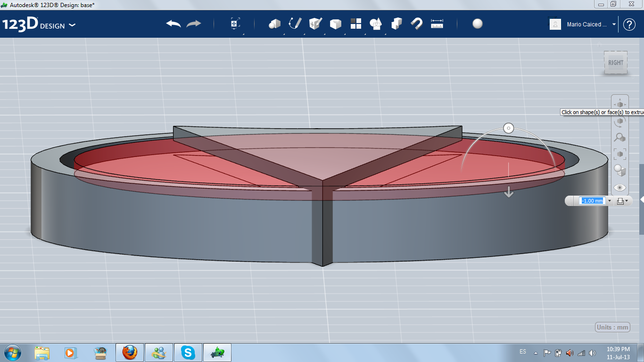Open the Sketch tool
Image resolution: width=644 pixels, height=362 pixels.
click(x=295, y=24)
